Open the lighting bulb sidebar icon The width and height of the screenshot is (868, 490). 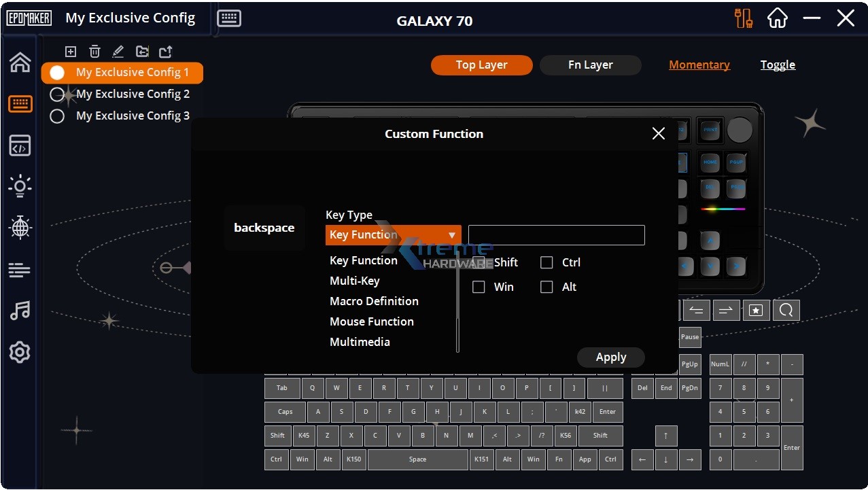coord(20,186)
